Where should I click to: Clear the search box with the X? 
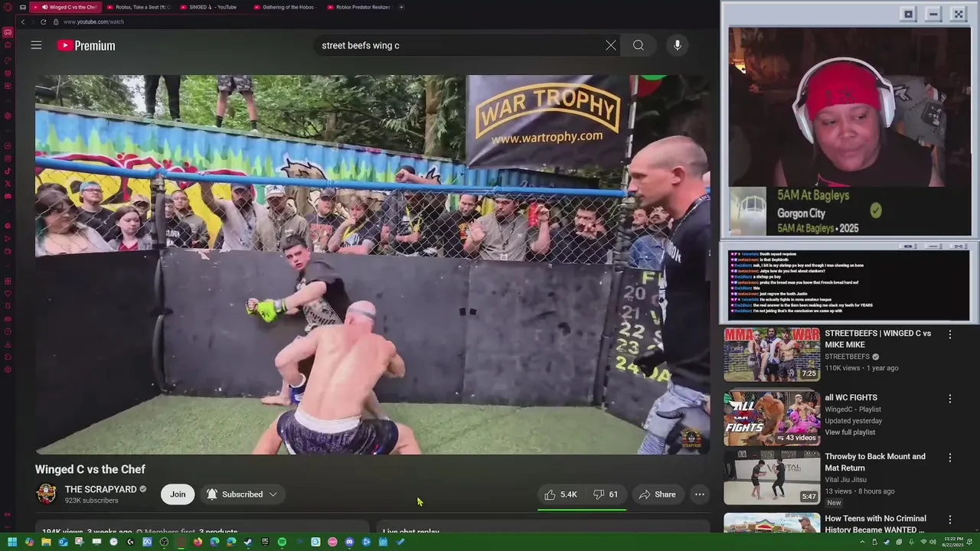pyautogui.click(x=610, y=45)
